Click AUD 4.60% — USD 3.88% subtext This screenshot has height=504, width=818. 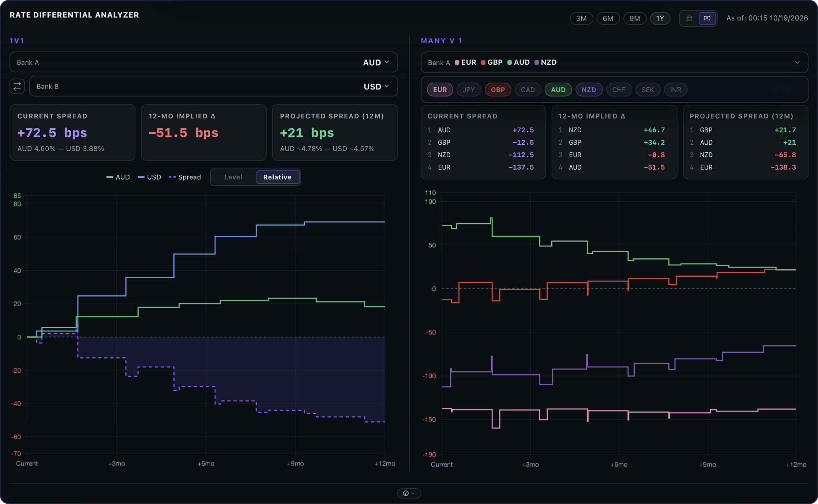point(61,149)
